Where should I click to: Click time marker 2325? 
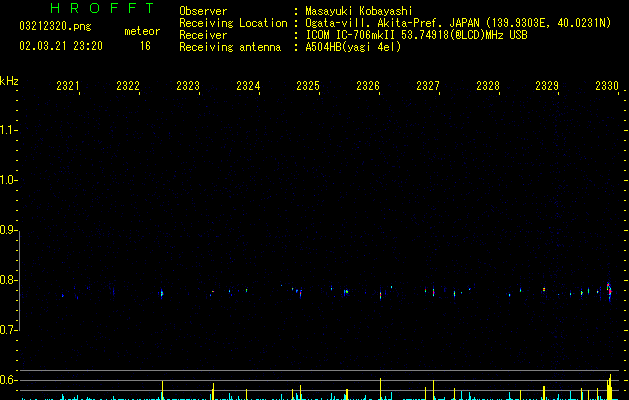[308, 86]
